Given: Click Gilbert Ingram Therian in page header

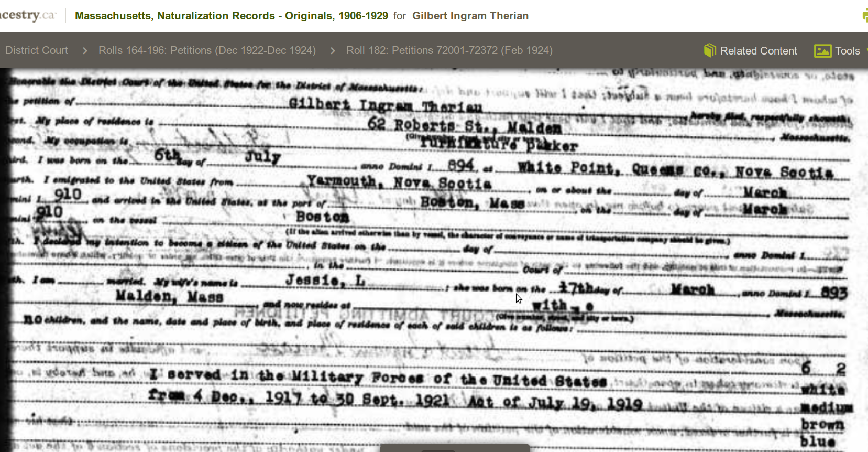Looking at the screenshot, I should click(x=470, y=16).
